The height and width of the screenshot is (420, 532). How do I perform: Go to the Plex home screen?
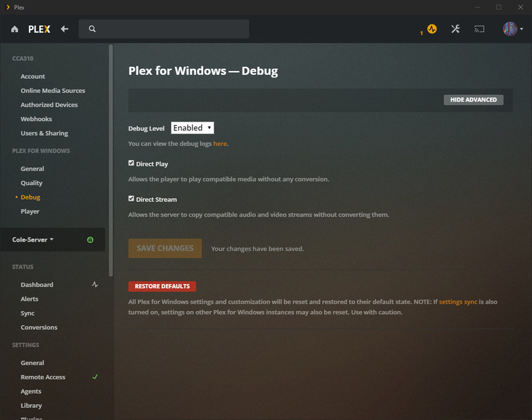tap(15, 29)
